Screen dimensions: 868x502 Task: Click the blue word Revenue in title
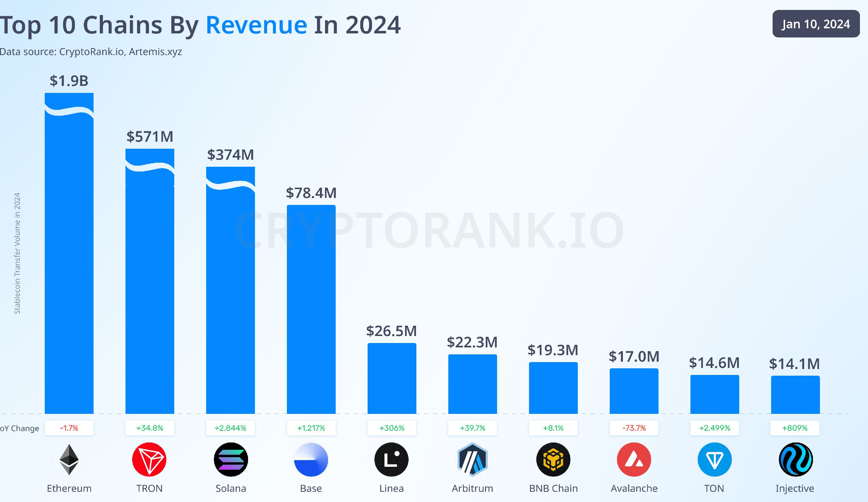click(x=256, y=25)
